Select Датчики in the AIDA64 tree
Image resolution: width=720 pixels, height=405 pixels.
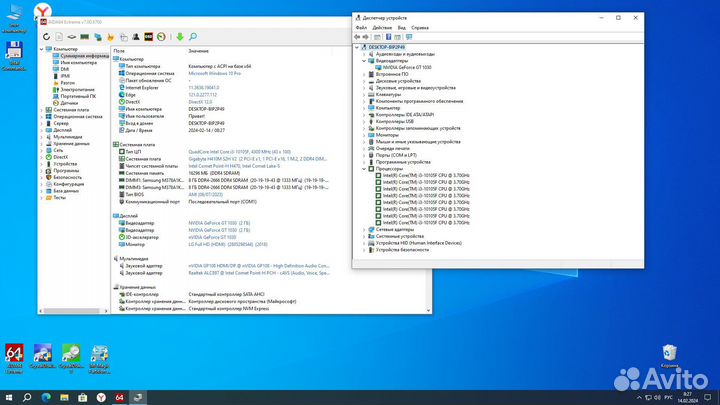click(69, 103)
